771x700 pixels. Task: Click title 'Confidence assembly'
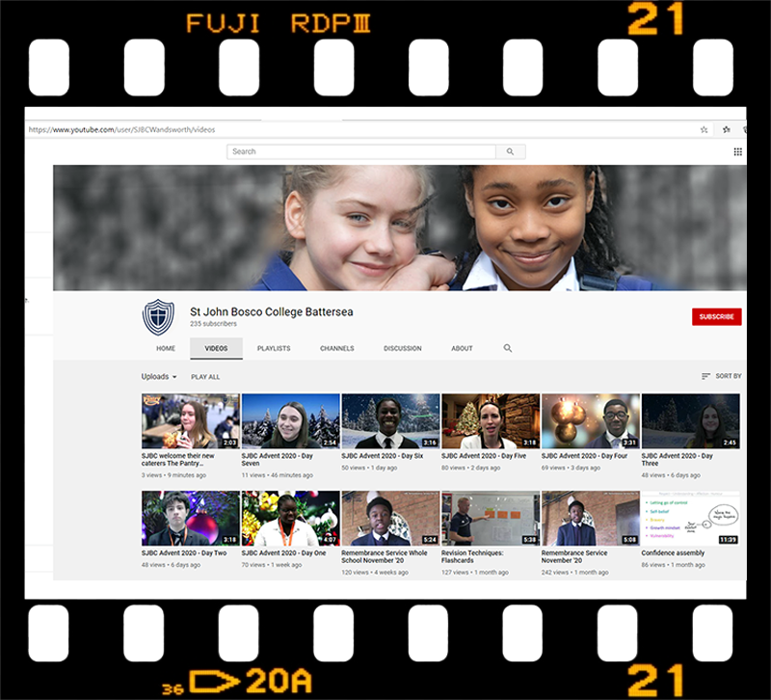pyautogui.click(x=673, y=552)
